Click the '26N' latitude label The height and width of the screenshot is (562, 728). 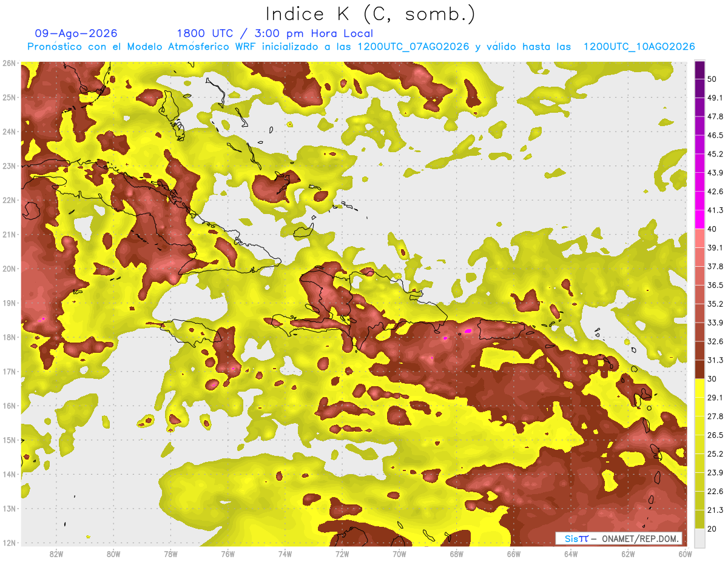(9, 63)
